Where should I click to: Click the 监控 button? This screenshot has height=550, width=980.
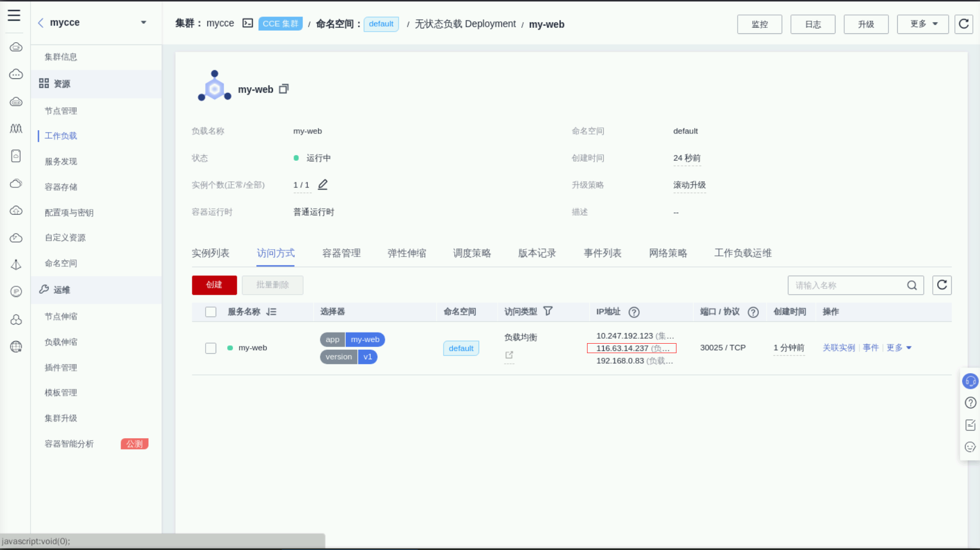759,24
